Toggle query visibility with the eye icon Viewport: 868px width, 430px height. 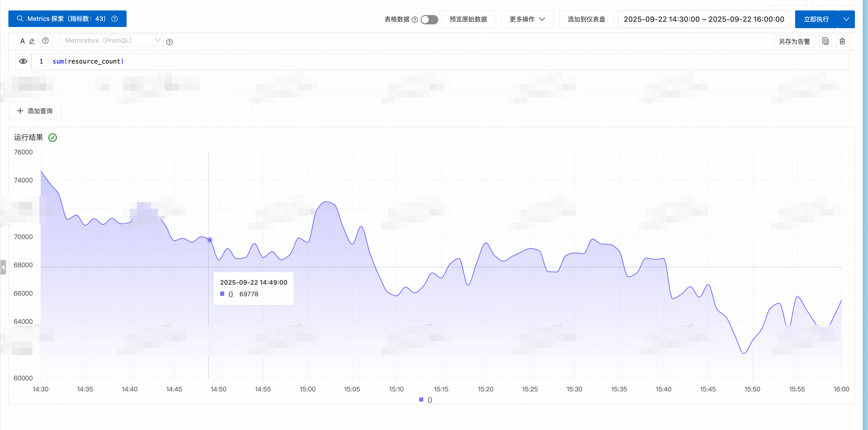(x=23, y=61)
